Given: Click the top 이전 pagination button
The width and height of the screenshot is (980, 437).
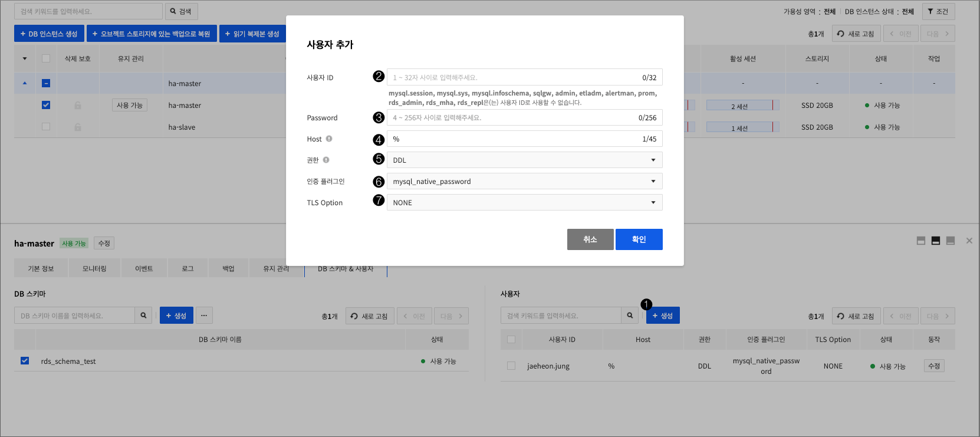Looking at the screenshot, I should [x=901, y=34].
